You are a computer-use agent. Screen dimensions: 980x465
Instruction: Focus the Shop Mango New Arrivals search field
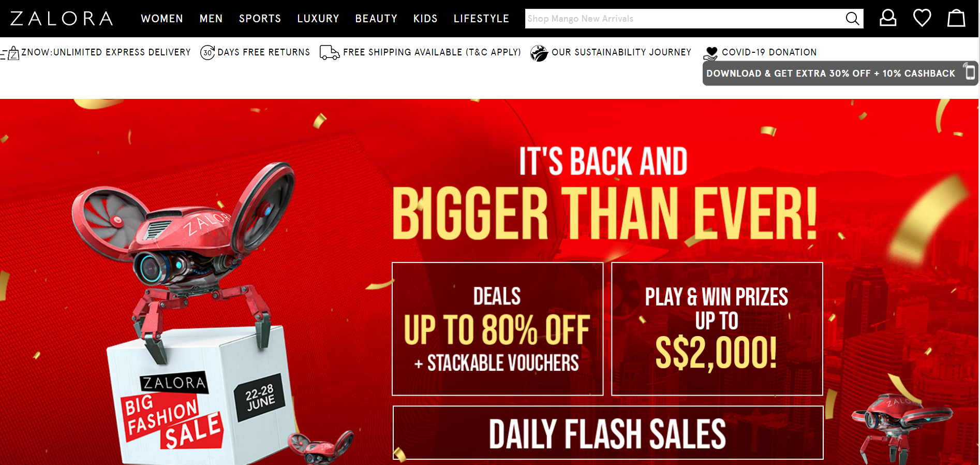click(684, 19)
